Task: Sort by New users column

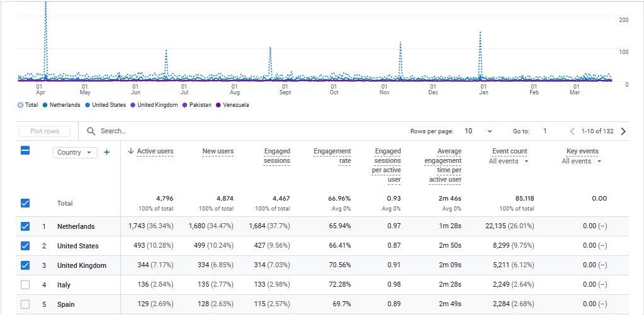Action: (x=218, y=151)
